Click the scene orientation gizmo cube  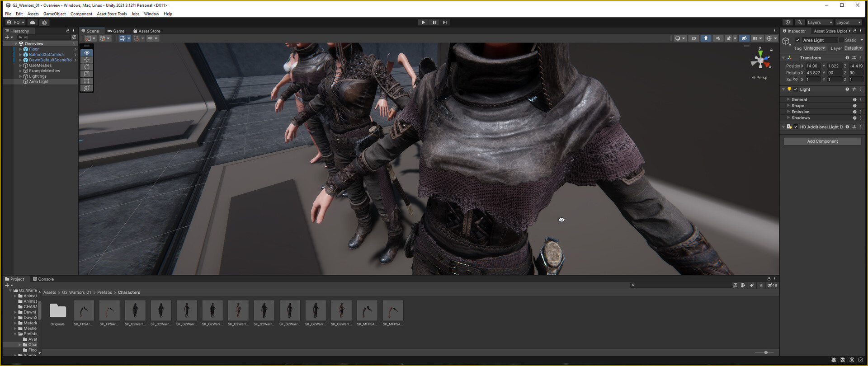click(760, 61)
